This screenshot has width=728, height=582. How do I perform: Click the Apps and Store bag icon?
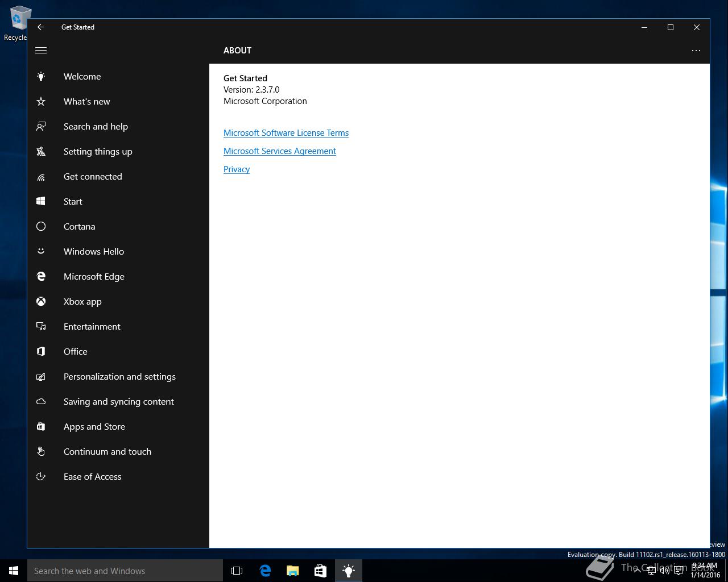(41, 426)
